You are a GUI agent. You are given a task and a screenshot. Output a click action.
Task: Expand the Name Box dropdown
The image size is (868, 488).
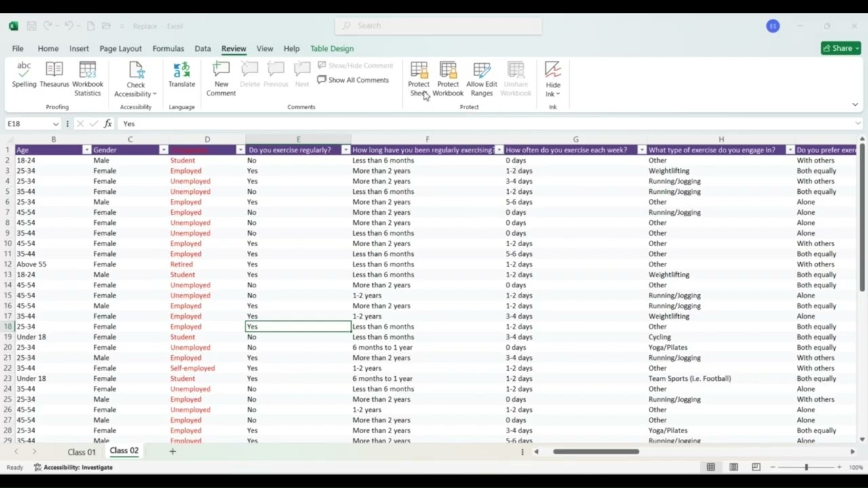55,124
